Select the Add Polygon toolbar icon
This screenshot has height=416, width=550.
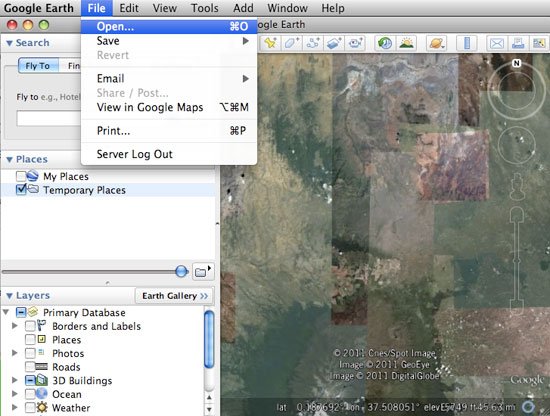point(291,43)
